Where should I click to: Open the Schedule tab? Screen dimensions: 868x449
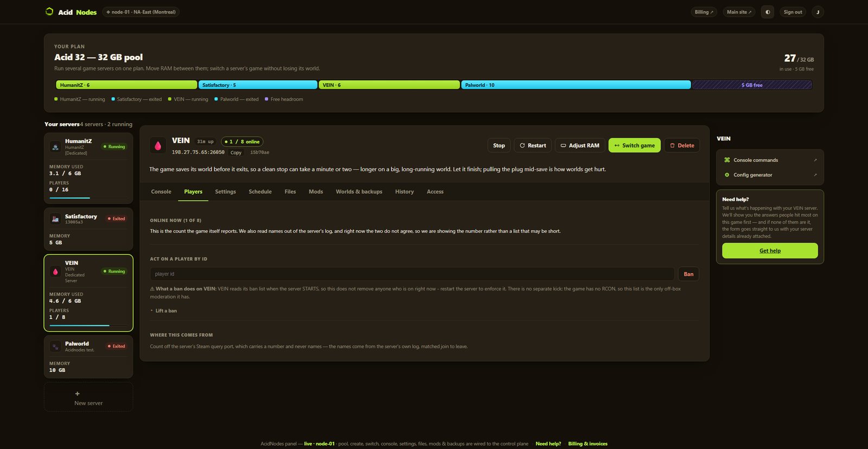[x=260, y=192]
